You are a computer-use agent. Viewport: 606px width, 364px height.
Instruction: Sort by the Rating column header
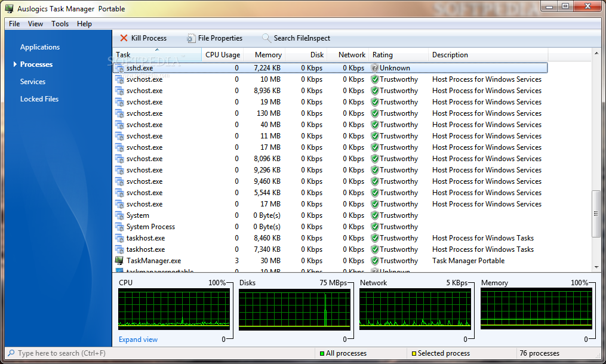tap(398, 54)
